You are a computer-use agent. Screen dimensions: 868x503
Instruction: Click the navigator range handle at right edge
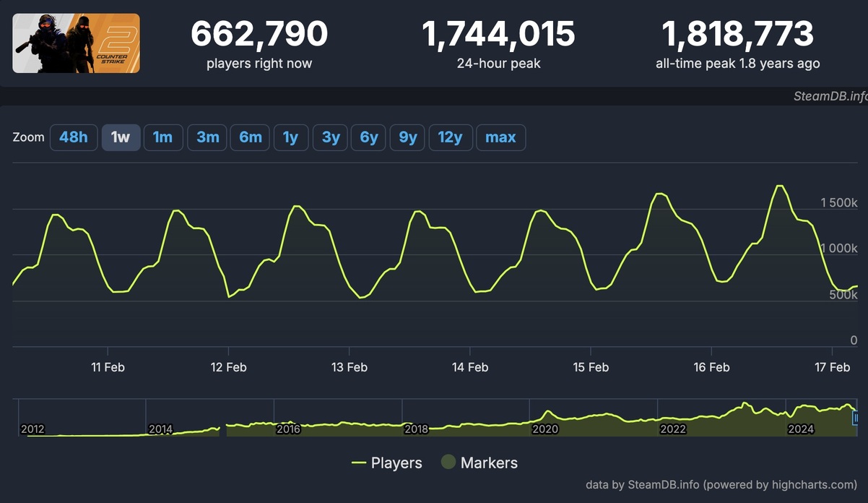(856, 418)
